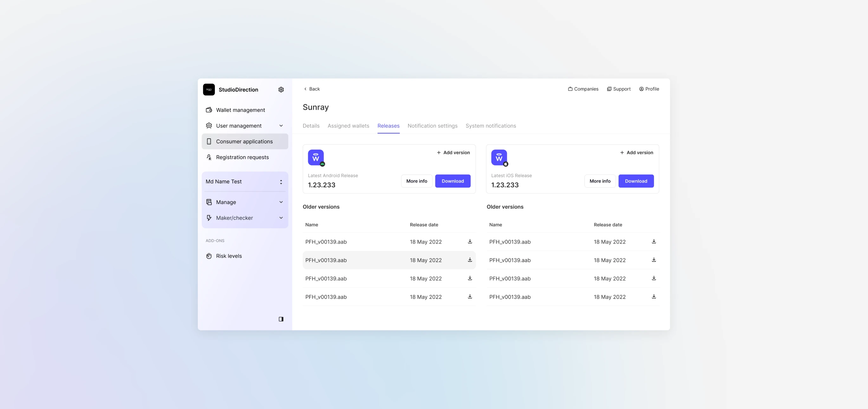Open Wallet management in sidebar
The image size is (868, 409).
240,110
